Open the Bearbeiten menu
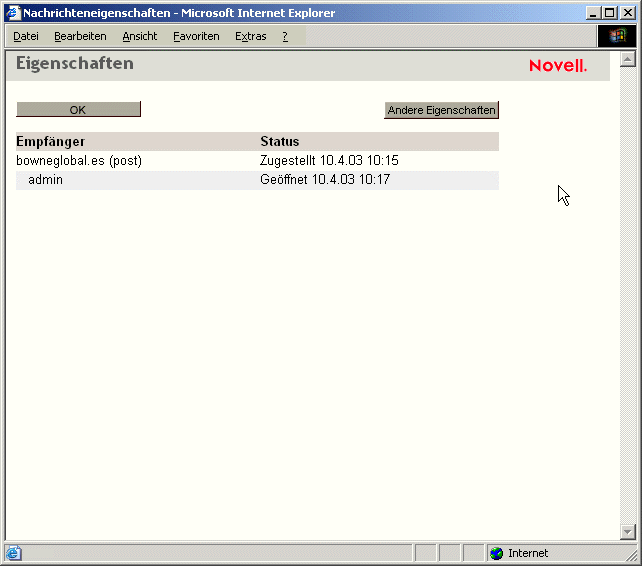This screenshot has height=566, width=642. [80, 36]
